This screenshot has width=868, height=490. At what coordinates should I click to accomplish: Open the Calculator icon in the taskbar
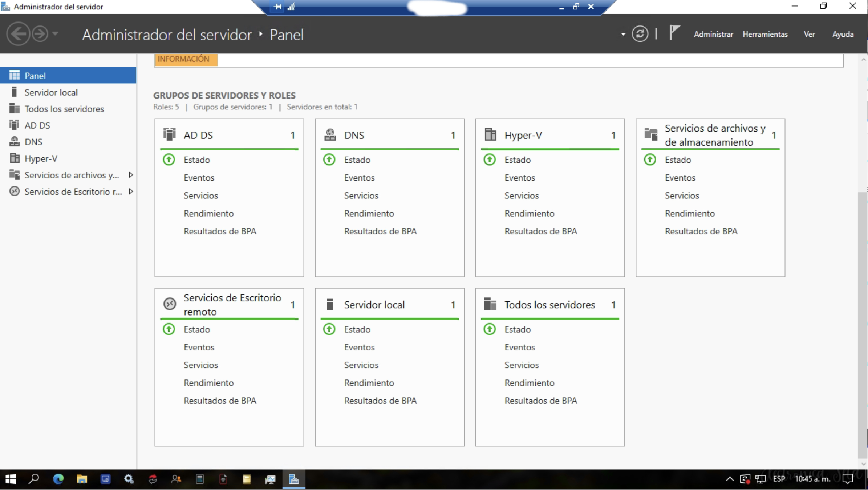(200, 479)
